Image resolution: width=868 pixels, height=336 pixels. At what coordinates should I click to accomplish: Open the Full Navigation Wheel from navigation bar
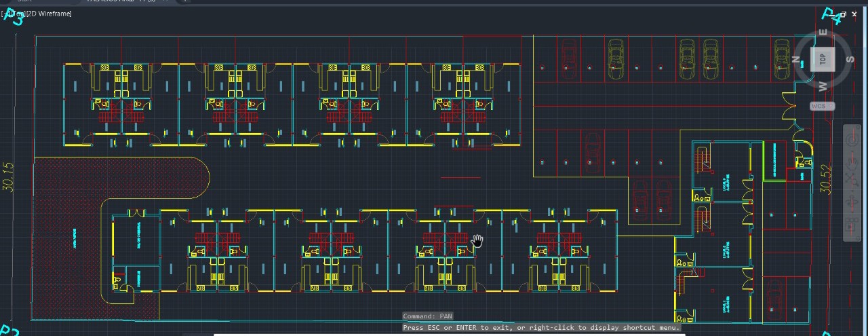point(852,140)
